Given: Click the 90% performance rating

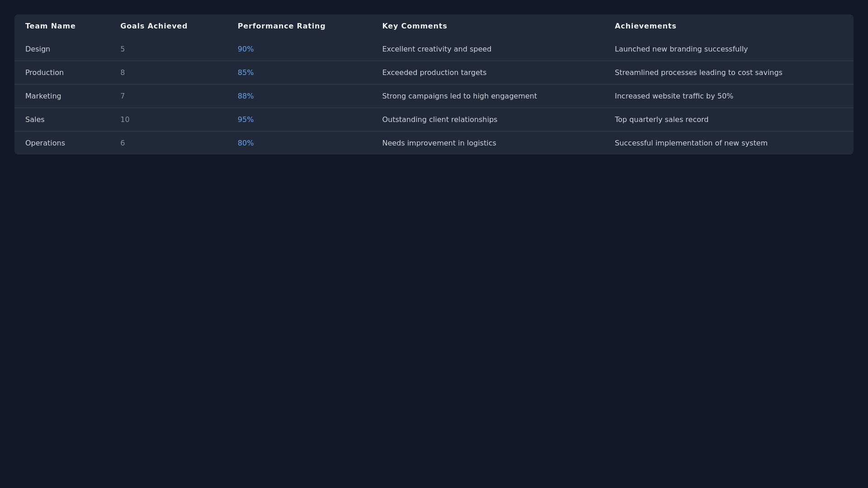Looking at the screenshot, I should click(245, 49).
